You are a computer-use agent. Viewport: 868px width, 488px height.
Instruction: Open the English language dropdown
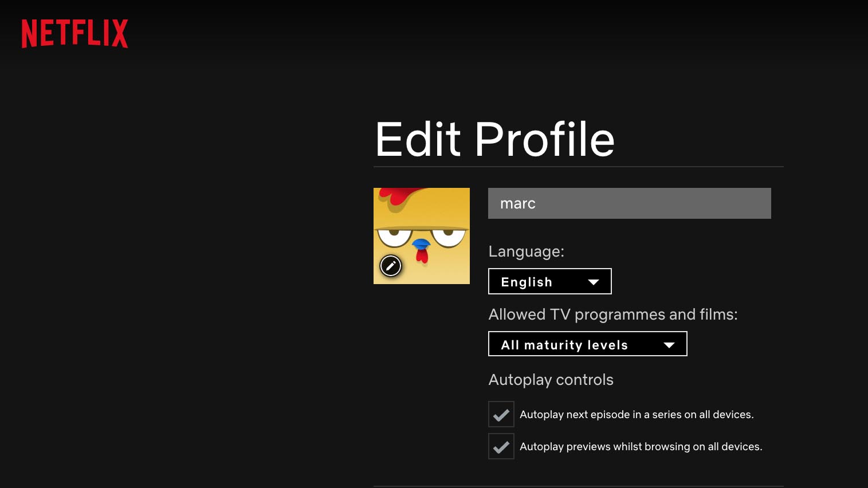(x=550, y=281)
